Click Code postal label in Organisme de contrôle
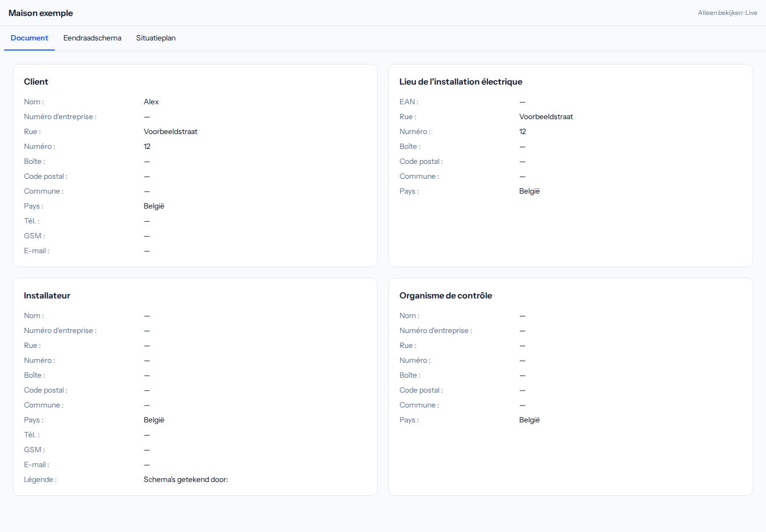766x532 pixels. coord(421,390)
